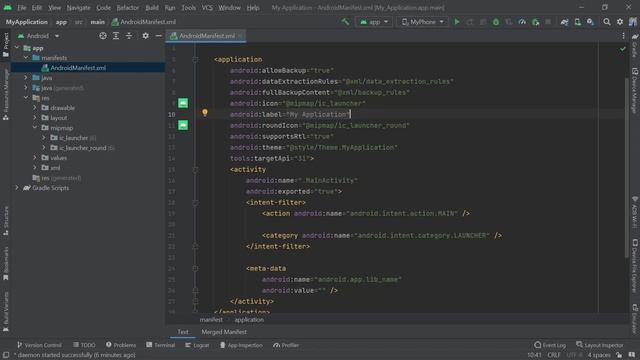The height and width of the screenshot is (360, 640).
Task: Select the xml folder in tree
Action: point(55,168)
